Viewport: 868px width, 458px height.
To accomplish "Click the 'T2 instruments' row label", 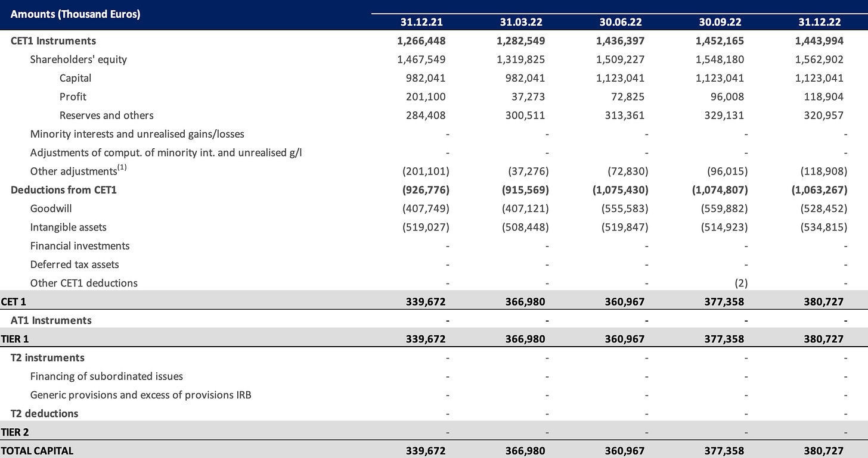I will click(48, 358).
